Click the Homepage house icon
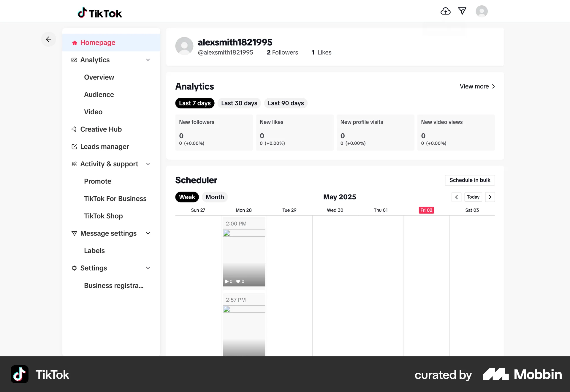This screenshot has width=570, height=392. pyautogui.click(x=75, y=42)
